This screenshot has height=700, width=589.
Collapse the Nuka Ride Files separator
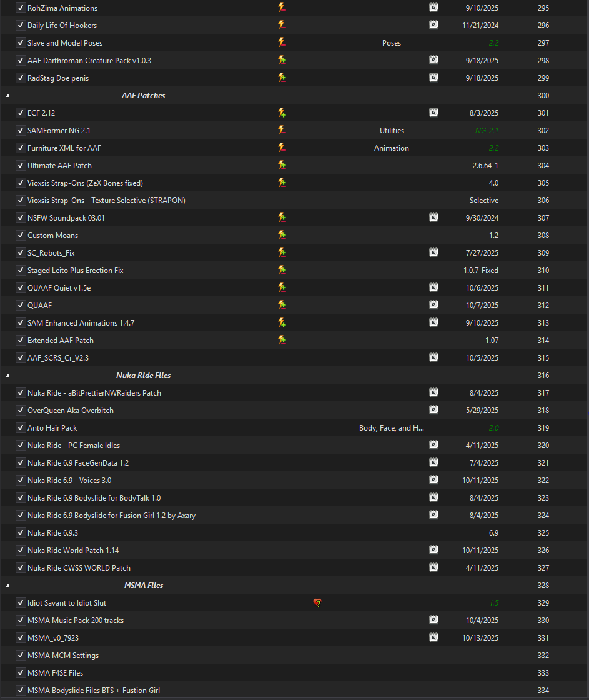tap(7, 376)
